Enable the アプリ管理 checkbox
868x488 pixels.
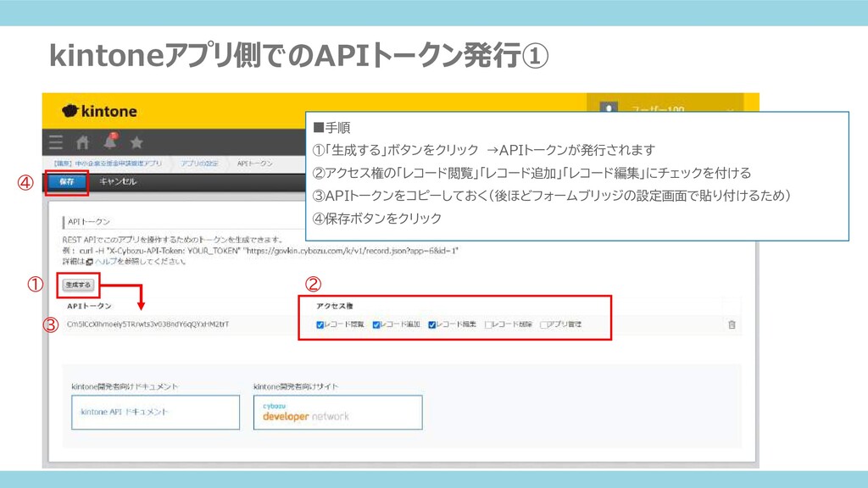pos(543,324)
